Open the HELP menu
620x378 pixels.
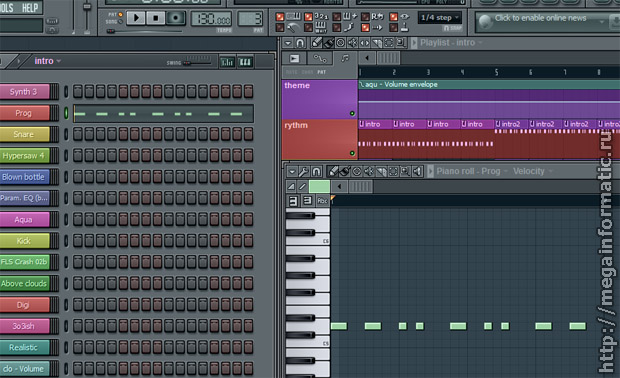[30, 8]
